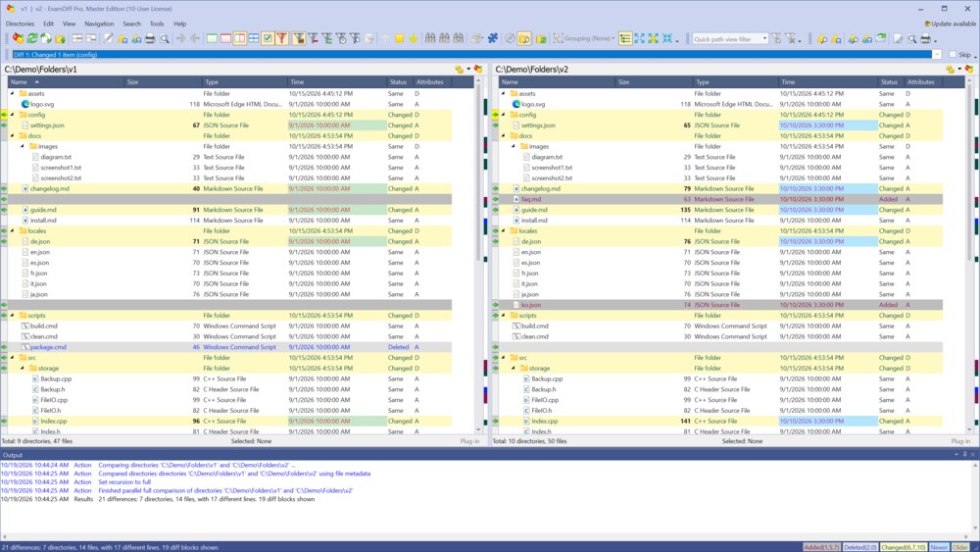Viewport: 980px width, 552px height.
Task: Click the yellow square toolbar icon
Action: 399,39
